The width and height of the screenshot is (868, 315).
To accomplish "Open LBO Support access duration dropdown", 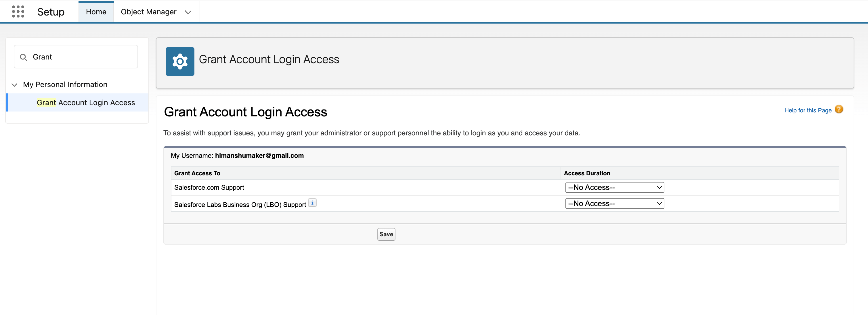I will click(x=614, y=203).
